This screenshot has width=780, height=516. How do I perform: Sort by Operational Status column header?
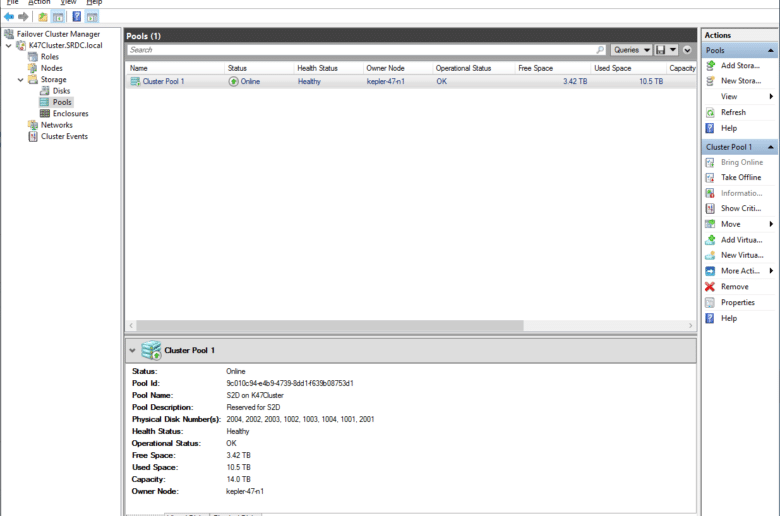(x=474, y=68)
